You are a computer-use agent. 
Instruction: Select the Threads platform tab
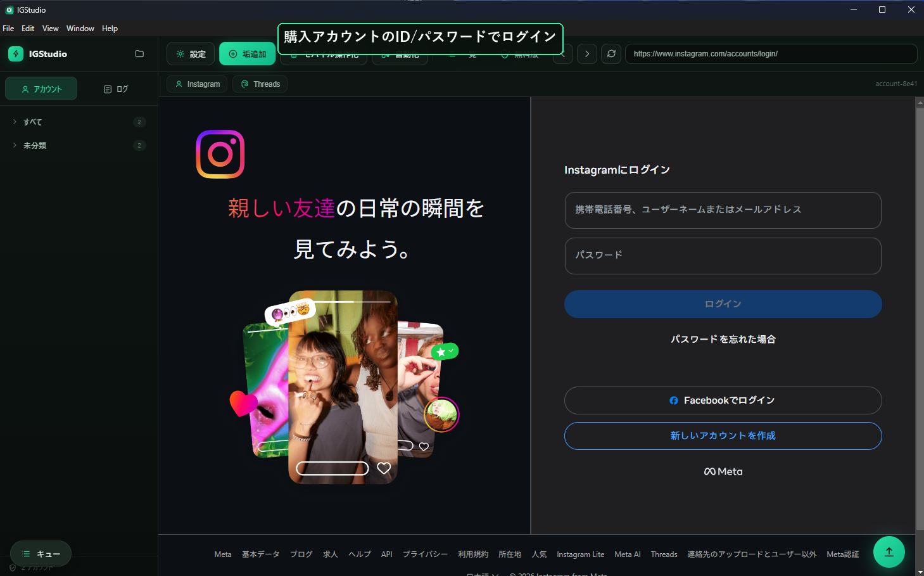260,84
